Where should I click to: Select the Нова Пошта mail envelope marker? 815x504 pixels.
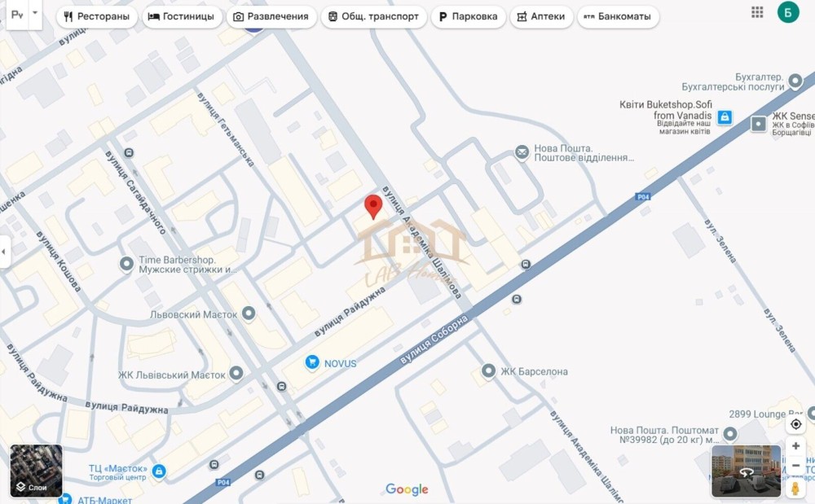(522, 152)
